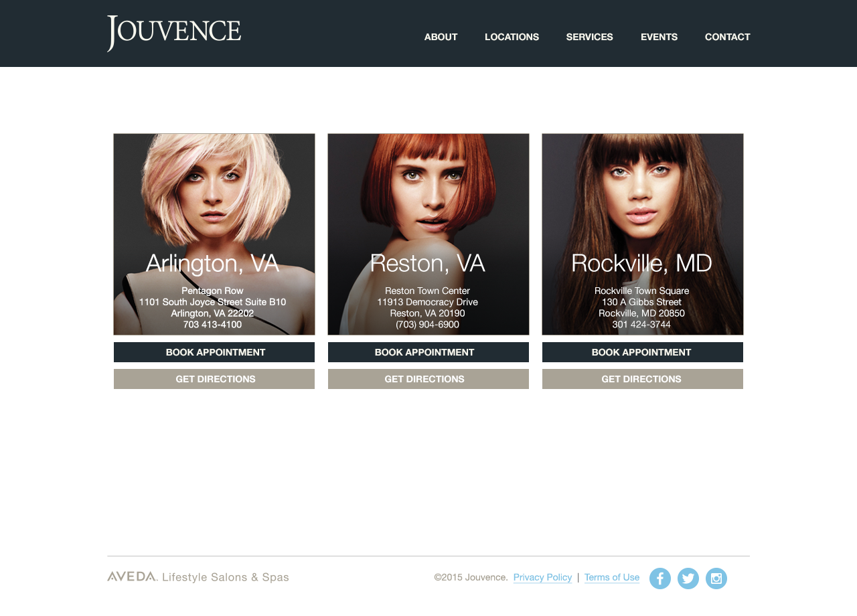Image resolution: width=857 pixels, height=616 pixels.
Task: Book appointment at Rockville, MD
Action: (x=643, y=352)
